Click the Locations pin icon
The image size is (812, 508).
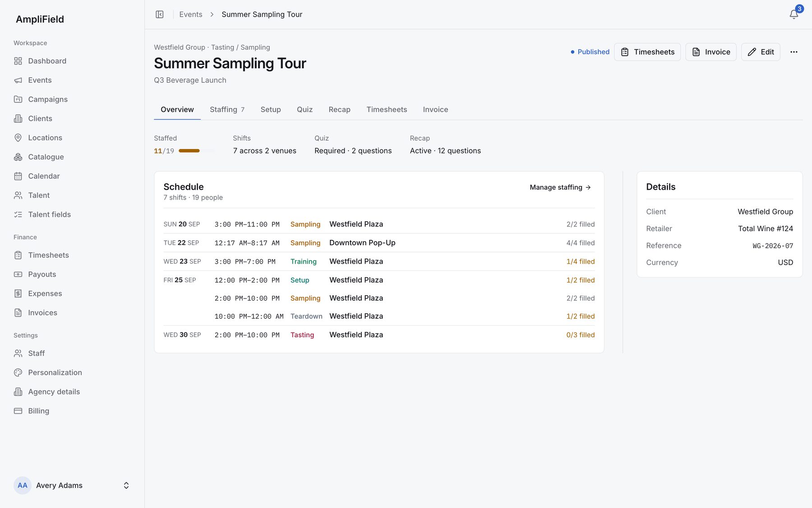pos(18,138)
